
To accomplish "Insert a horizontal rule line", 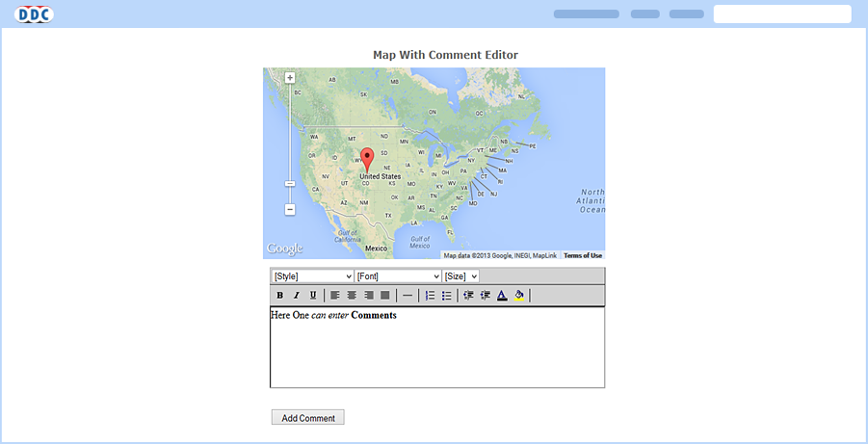I will [408, 296].
